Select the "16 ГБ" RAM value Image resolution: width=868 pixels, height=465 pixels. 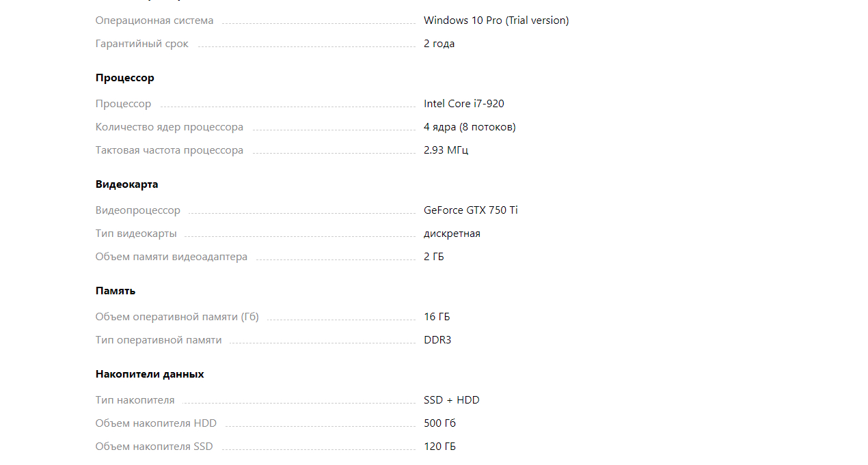coord(437,317)
